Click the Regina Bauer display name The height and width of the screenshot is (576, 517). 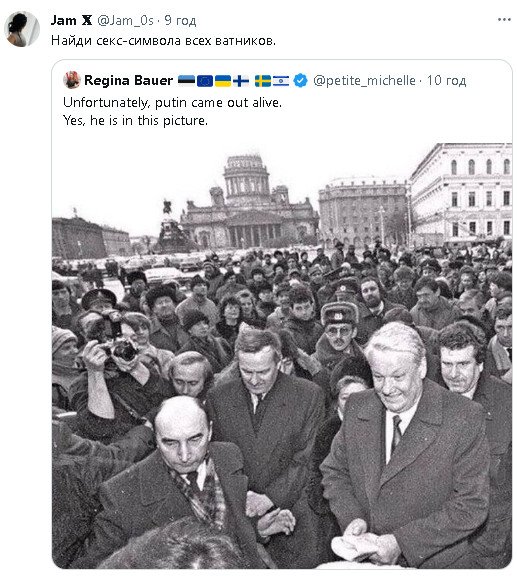pos(128,80)
